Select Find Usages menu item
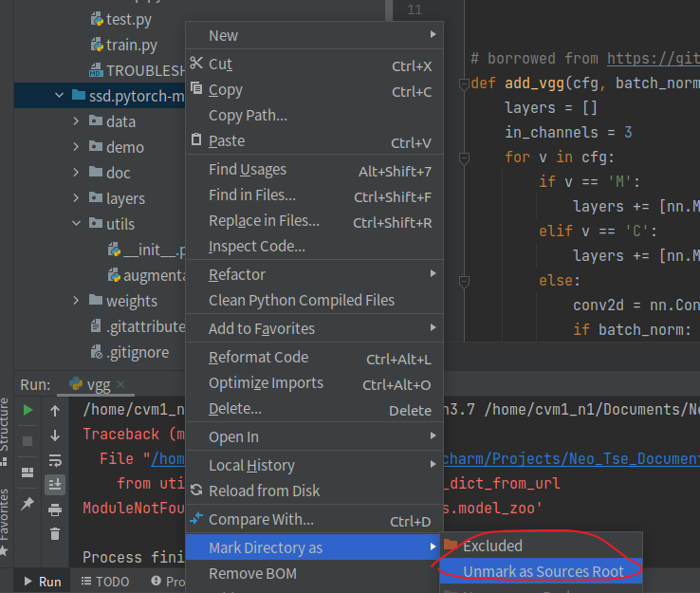Screen dimensions: 700x593 tap(314, 170)
